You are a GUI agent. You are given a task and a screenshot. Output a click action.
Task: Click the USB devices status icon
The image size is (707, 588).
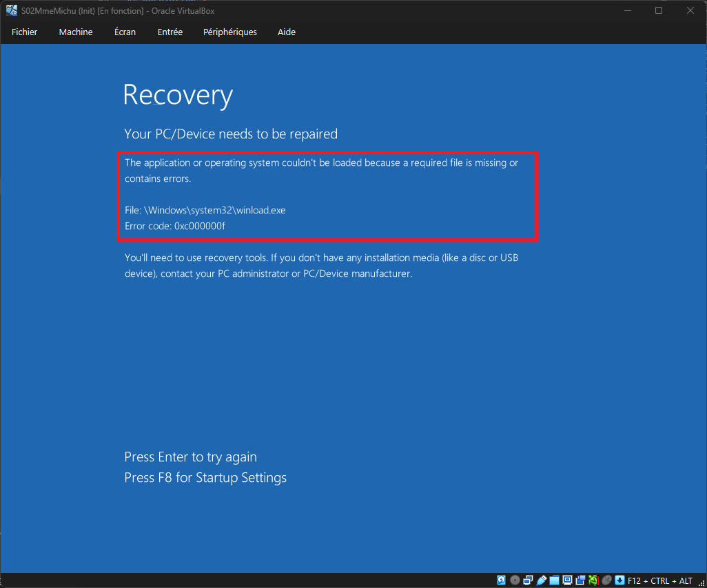point(542,580)
